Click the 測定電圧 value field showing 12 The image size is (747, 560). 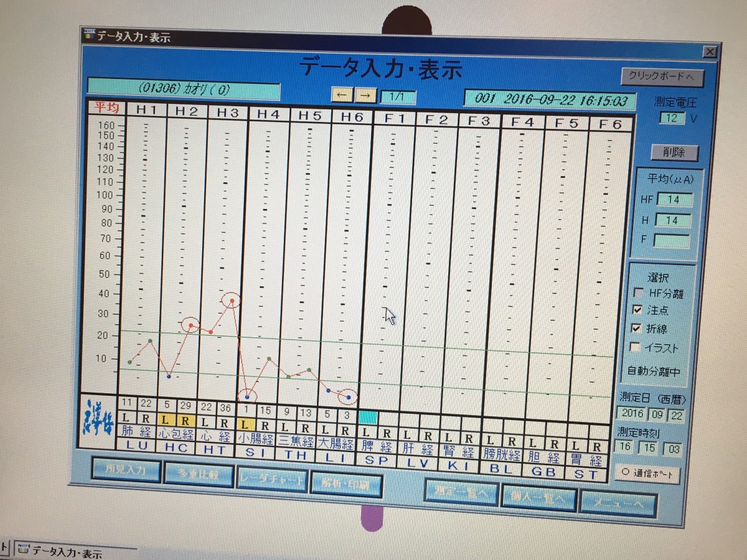coord(672,118)
